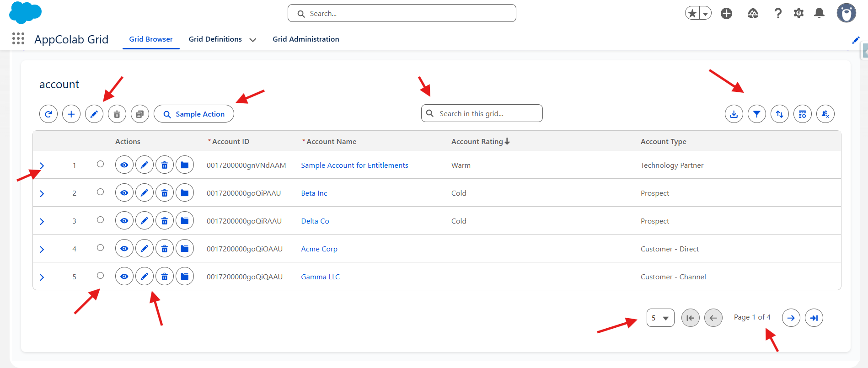868x368 pixels.
Task: Jump to the last page button
Action: coord(814,318)
